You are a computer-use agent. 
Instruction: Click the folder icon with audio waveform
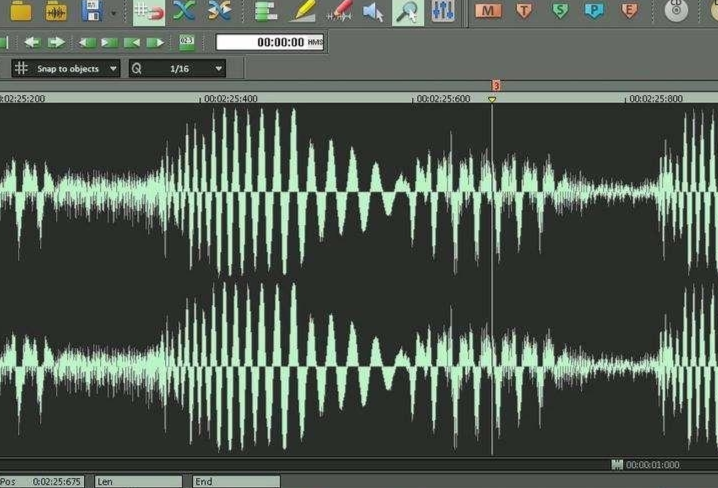click(56, 11)
